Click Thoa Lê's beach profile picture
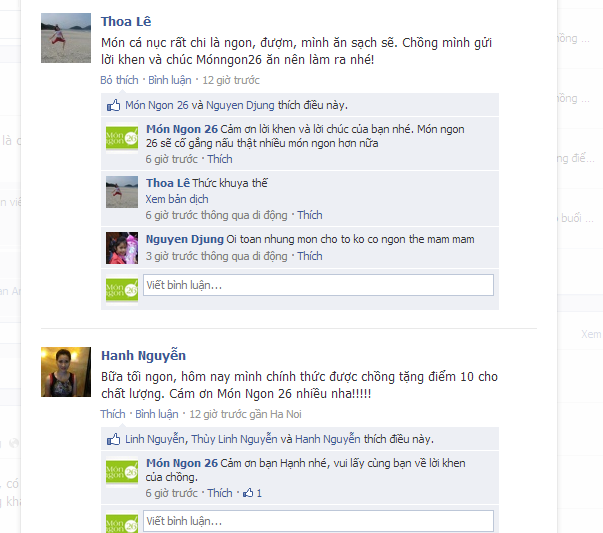Screen dimensions: 603x533 click(x=66, y=38)
